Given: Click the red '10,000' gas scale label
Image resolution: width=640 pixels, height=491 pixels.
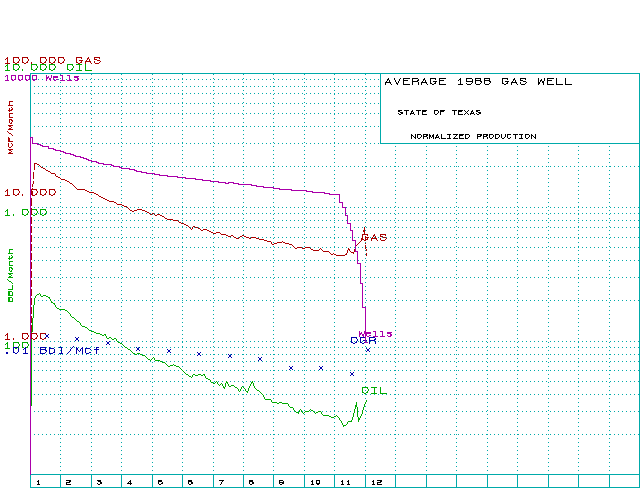Looking at the screenshot, I should (x=30, y=192).
